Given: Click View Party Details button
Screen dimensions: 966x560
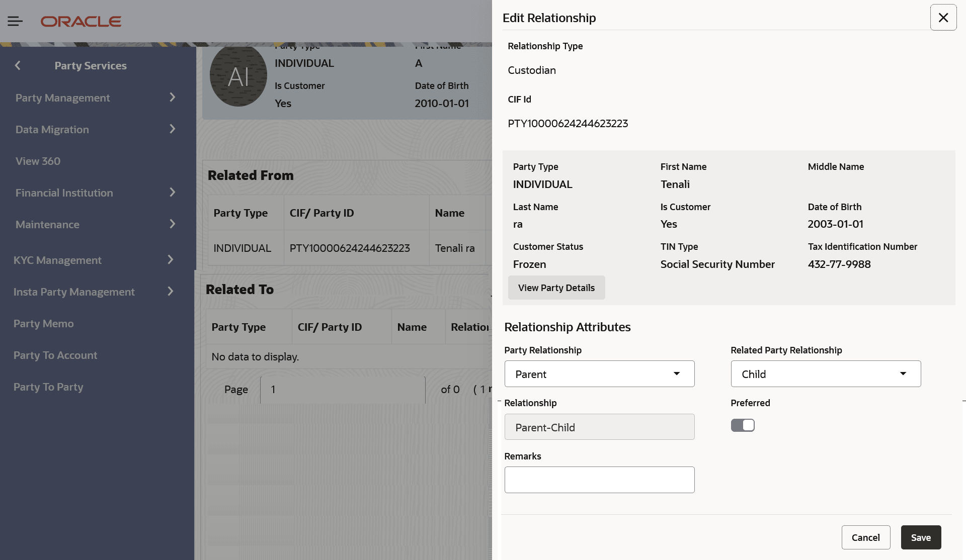Looking at the screenshot, I should pyautogui.click(x=556, y=288).
